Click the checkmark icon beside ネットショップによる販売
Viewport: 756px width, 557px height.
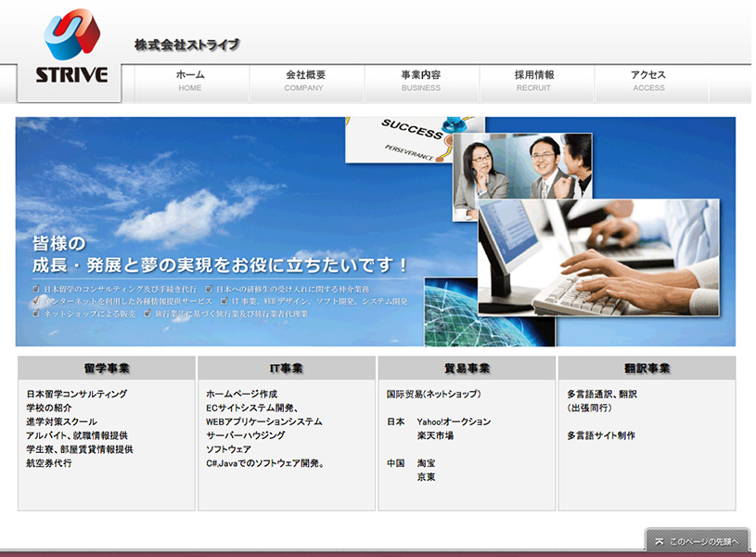tap(36, 314)
